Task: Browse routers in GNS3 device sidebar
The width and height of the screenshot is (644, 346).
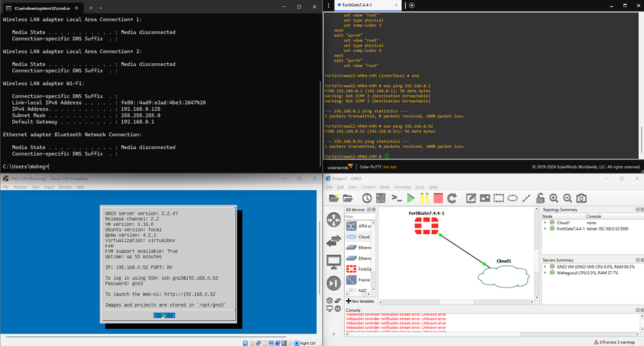Action: coord(333,219)
